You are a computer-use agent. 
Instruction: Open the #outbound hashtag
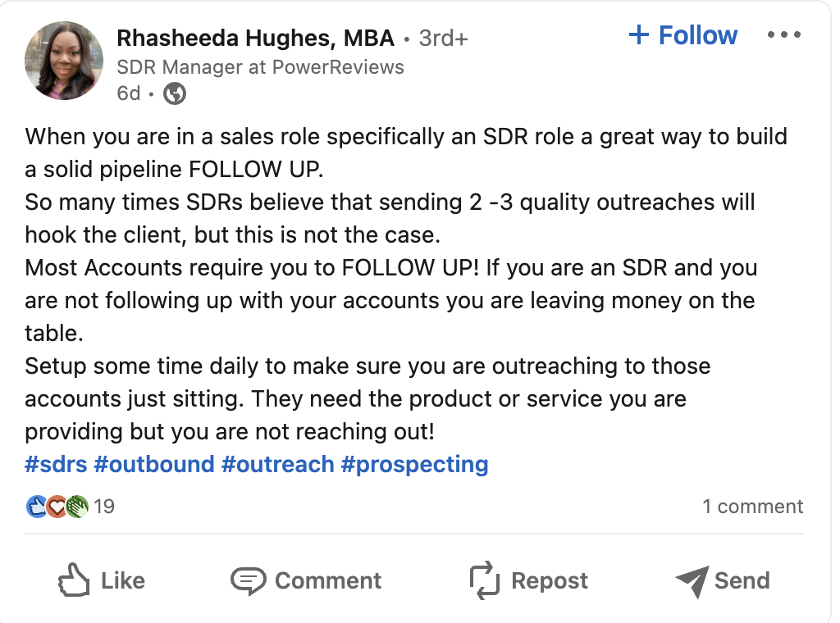point(154,465)
